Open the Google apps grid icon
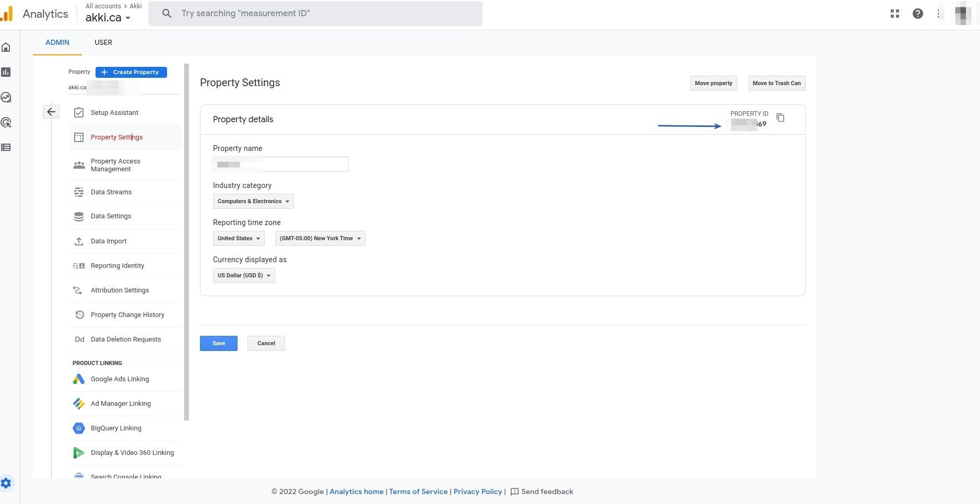Viewport: 980px width, 504px height. coord(895,14)
